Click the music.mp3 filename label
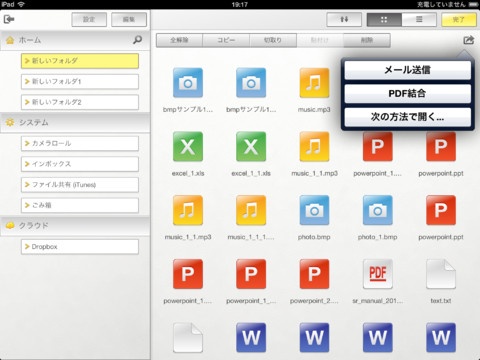This screenshot has width=480, height=360. click(314, 109)
